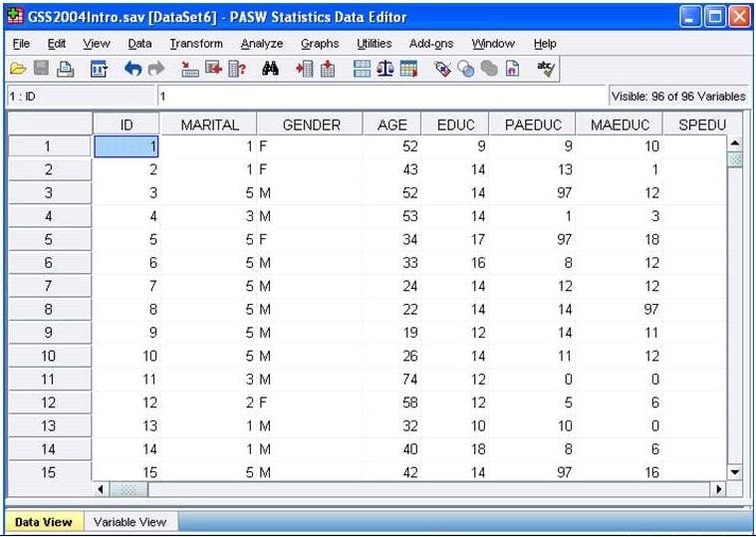Click the Split file icon
This screenshot has height=537, width=756.
click(362, 69)
